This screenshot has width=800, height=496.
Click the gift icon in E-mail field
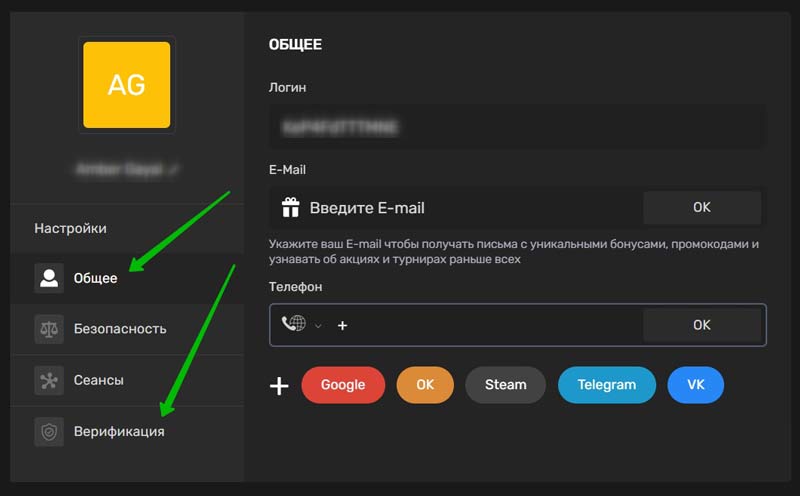(290, 208)
